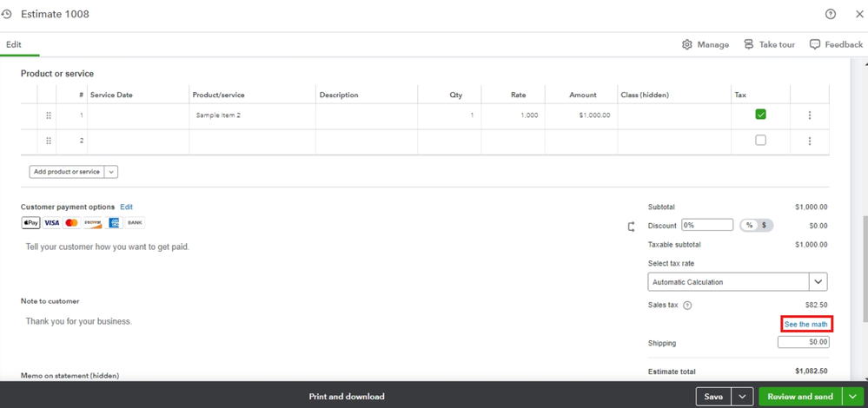Open the row 1 more actions menu
Viewport: 868px width, 408px height.
point(809,115)
